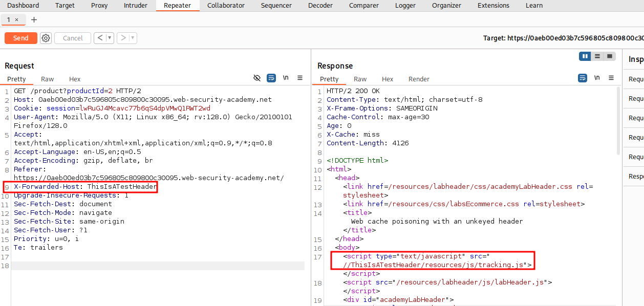Screen dimensions: 644x306
Task: Select Repeater request tab 1
Action: 9,19
